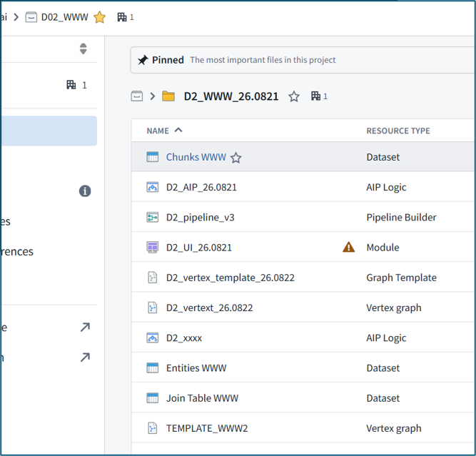Star the Chunks WWW dataset
Viewport: 476px width, 456px height.
pos(236,158)
